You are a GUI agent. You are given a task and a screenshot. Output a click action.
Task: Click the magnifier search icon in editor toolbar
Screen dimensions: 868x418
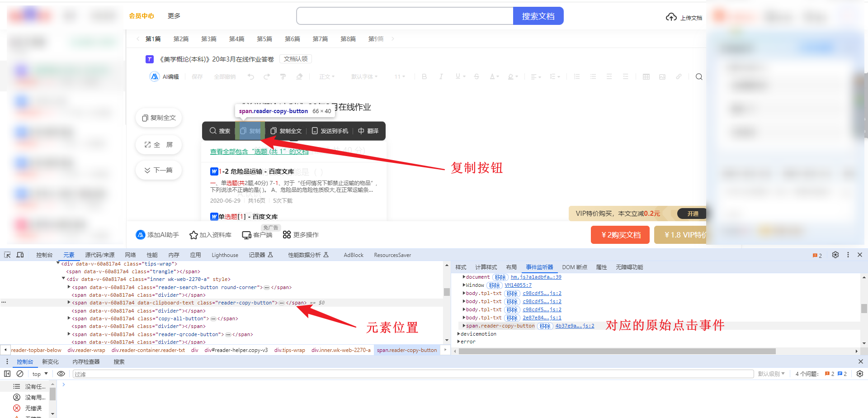(699, 76)
